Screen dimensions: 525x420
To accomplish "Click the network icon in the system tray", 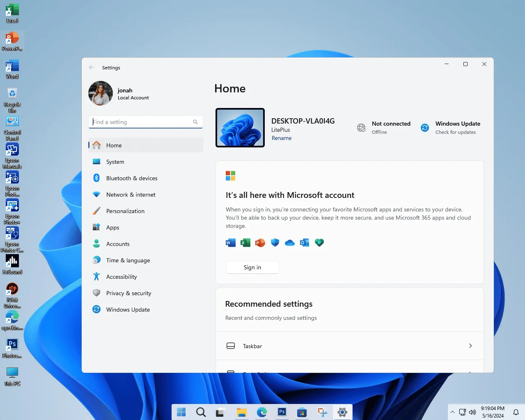I will point(463,412).
